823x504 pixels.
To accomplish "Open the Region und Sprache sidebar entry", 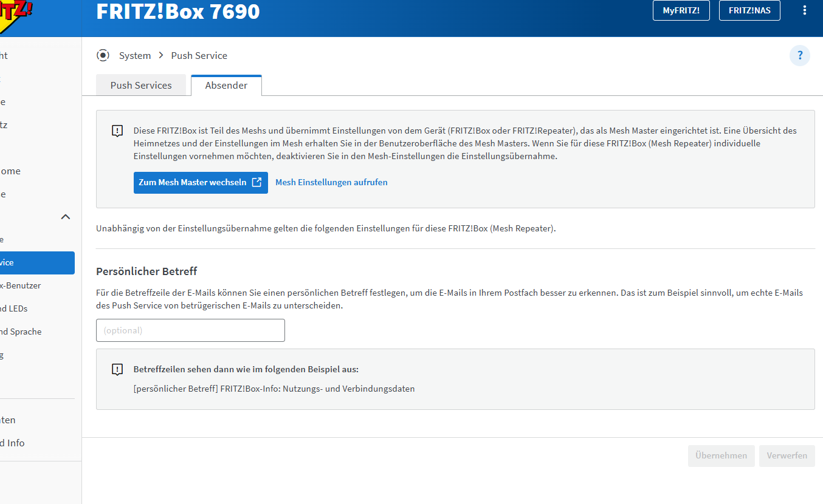I will pyautogui.click(x=21, y=332).
